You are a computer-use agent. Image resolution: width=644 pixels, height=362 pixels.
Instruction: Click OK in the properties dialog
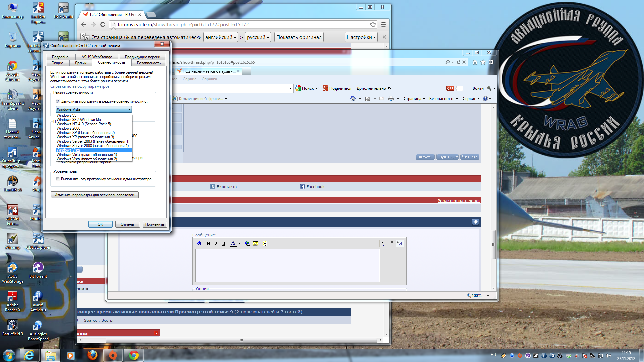point(100,224)
